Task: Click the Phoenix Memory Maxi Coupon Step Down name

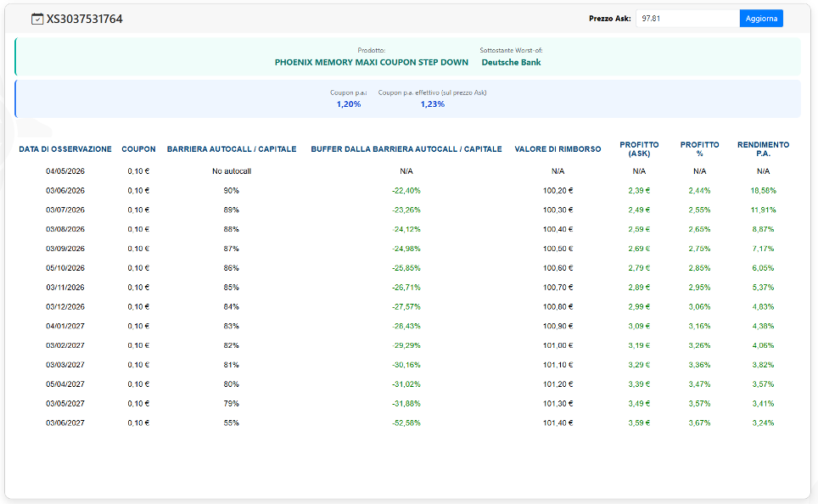Action: tap(372, 62)
